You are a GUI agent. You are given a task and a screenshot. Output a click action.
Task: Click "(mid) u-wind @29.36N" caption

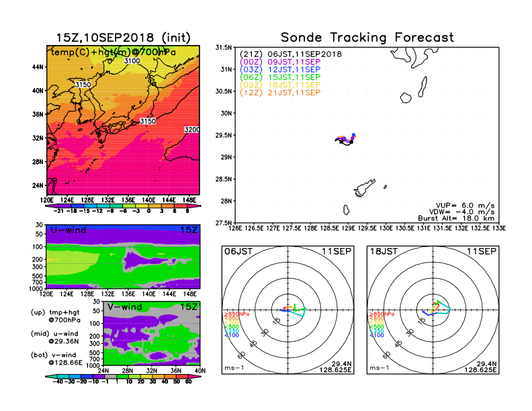(55, 337)
